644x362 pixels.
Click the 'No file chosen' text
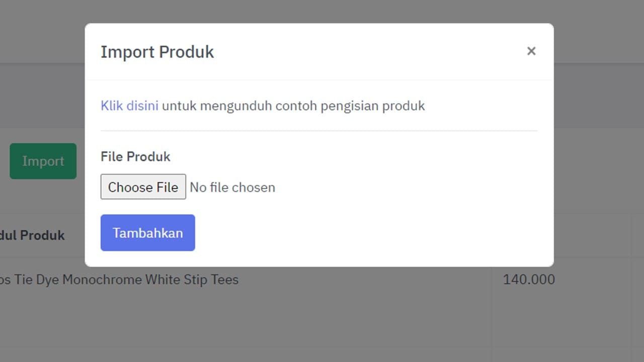point(232,188)
